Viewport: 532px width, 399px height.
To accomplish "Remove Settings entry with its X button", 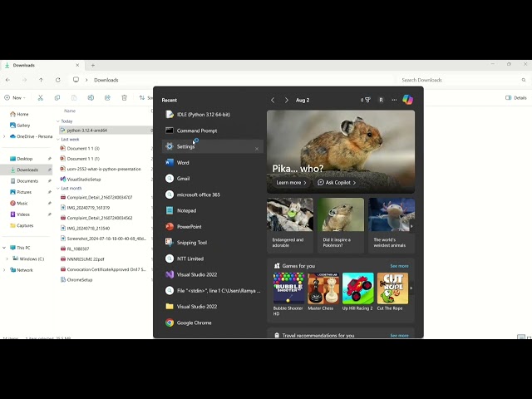I will (x=257, y=149).
